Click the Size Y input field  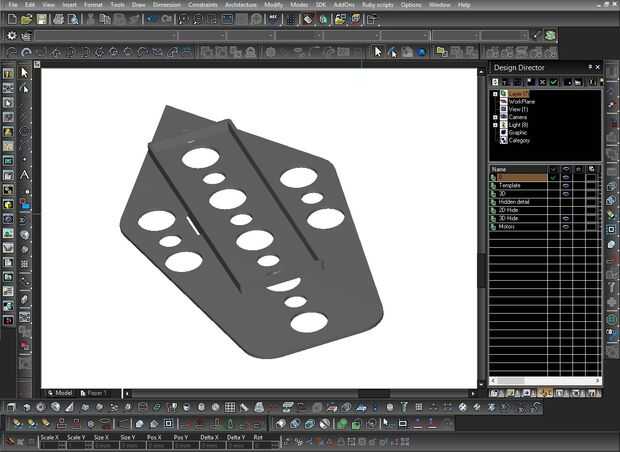click(x=132, y=445)
